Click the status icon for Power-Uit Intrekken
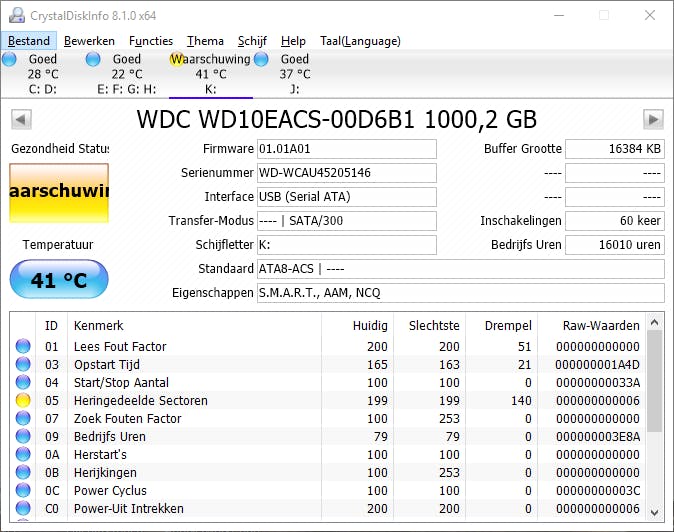Image resolution: width=674 pixels, height=532 pixels. tap(23, 508)
